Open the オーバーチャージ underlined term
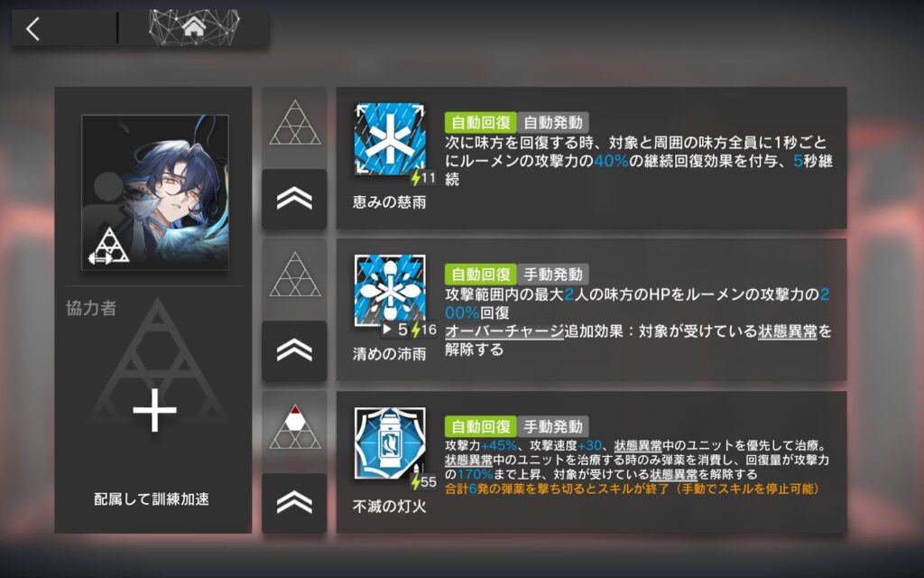 [504, 331]
